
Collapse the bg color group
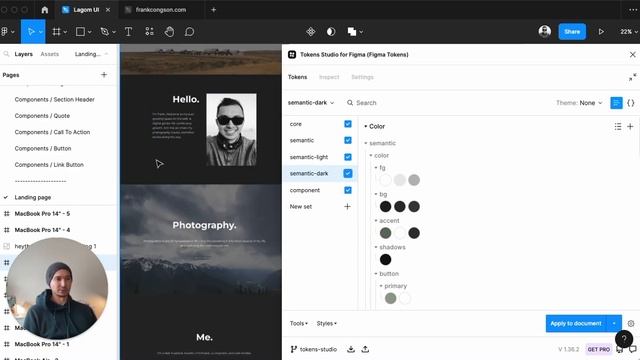coord(376,194)
